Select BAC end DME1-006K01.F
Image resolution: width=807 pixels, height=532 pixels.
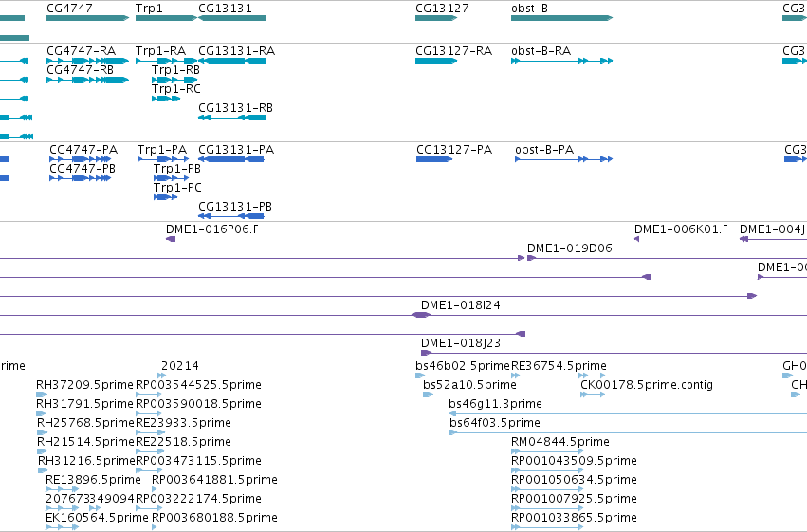(x=636, y=239)
